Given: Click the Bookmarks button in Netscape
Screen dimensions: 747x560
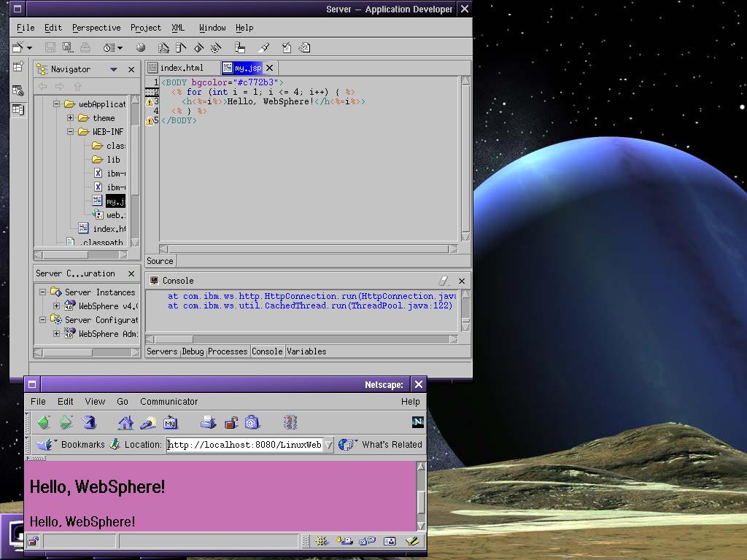Looking at the screenshot, I should (83, 444).
